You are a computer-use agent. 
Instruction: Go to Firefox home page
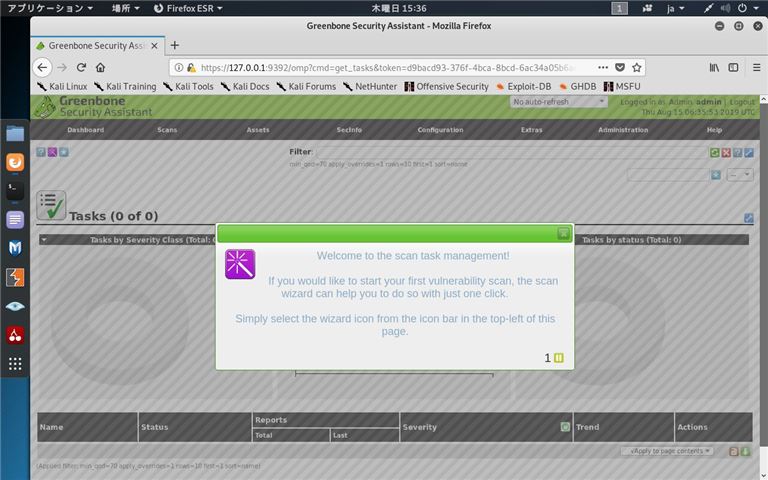(100, 68)
